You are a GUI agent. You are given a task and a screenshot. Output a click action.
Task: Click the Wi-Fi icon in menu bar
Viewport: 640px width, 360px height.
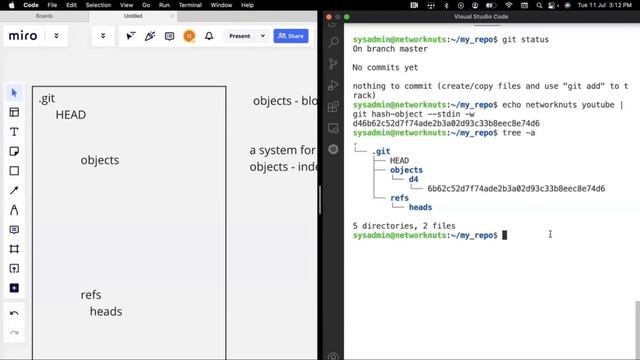pos(509,5)
